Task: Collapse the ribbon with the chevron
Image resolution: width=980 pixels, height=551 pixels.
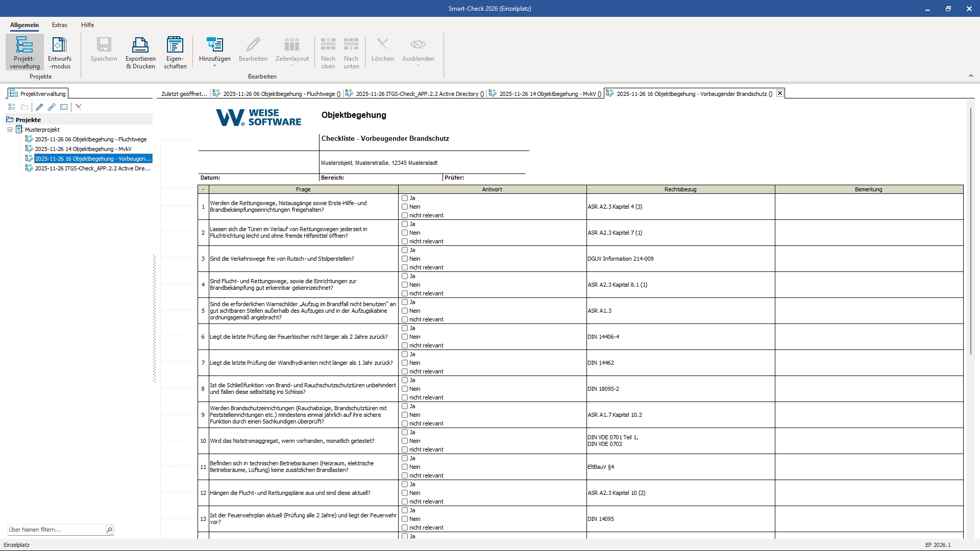Action: pos(970,76)
